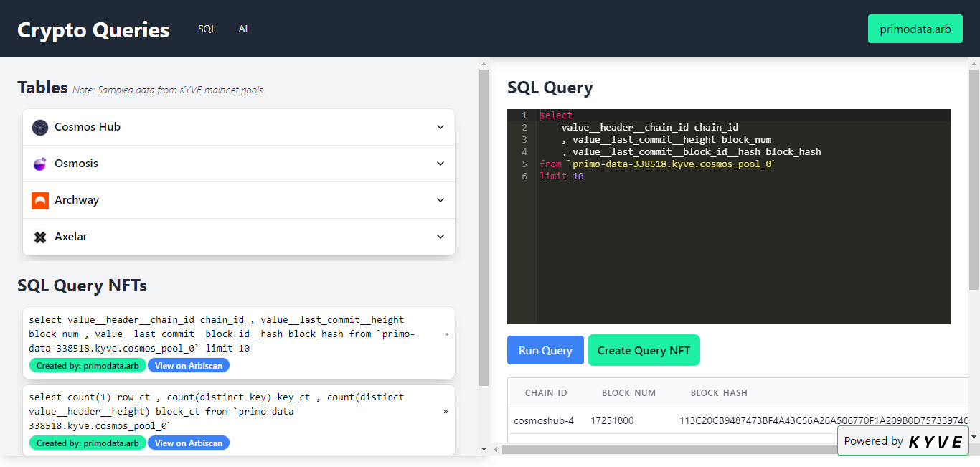The height and width of the screenshot is (467, 980).
Task: Open View on Arbiscan for first query NFT
Action: point(189,366)
